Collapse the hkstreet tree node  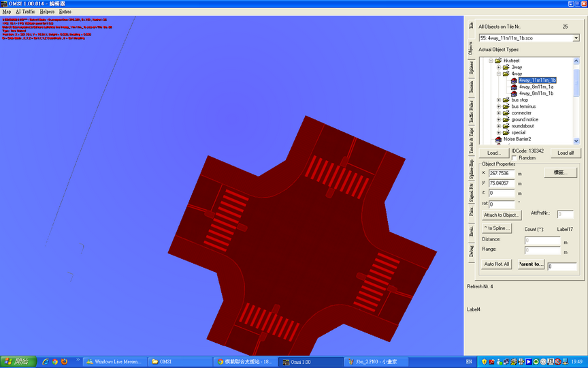click(x=491, y=61)
